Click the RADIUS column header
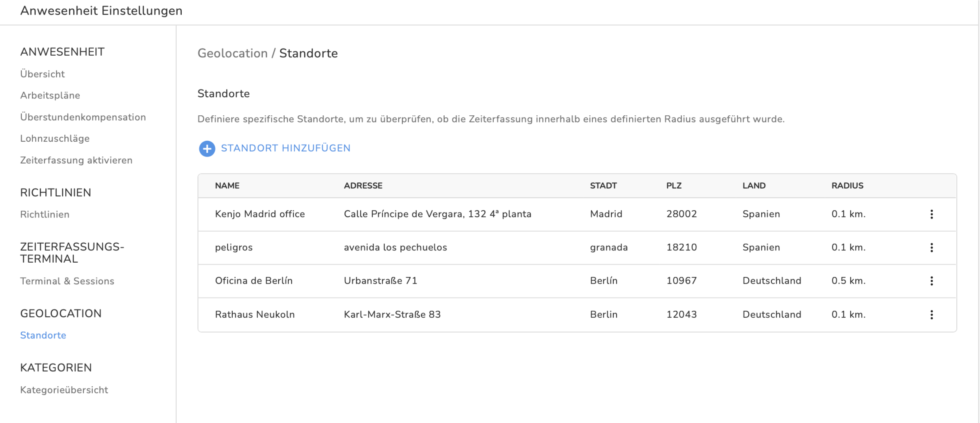 847,186
